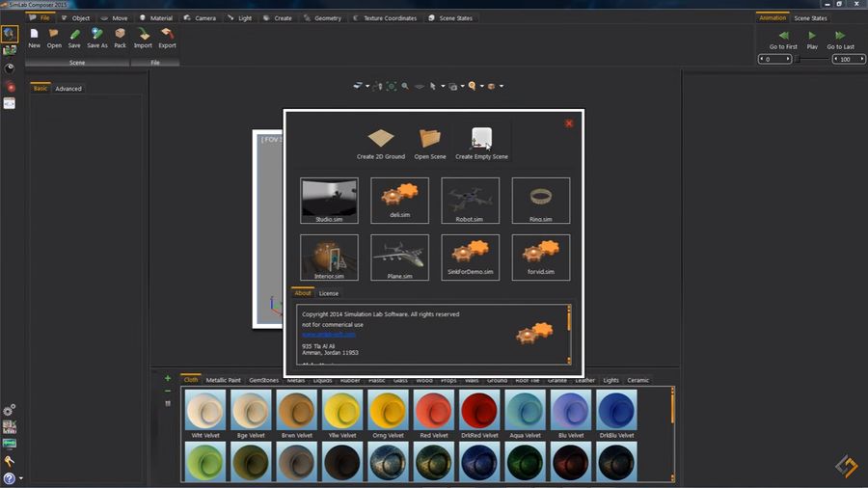Open the Object ribbon tab
This screenshot has width=868, height=488.
click(x=76, y=17)
